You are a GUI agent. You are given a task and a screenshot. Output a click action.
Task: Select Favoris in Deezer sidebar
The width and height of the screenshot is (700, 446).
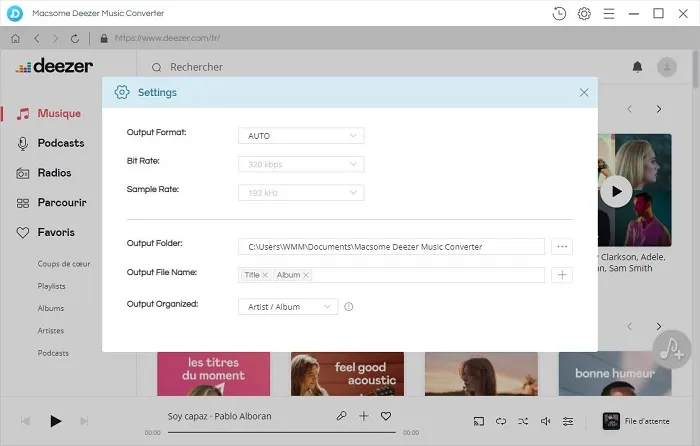pyautogui.click(x=45, y=233)
